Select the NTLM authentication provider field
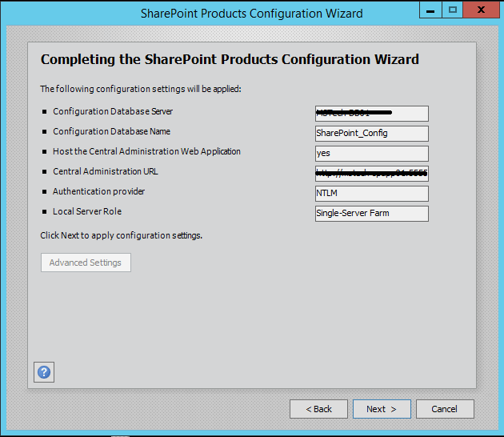The width and height of the screenshot is (504, 437). pyautogui.click(x=372, y=194)
